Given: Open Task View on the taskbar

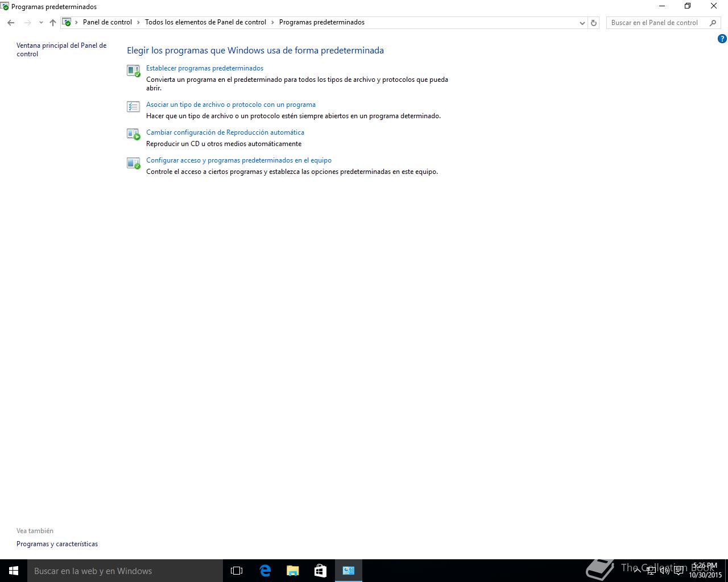Looking at the screenshot, I should click(x=237, y=571).
